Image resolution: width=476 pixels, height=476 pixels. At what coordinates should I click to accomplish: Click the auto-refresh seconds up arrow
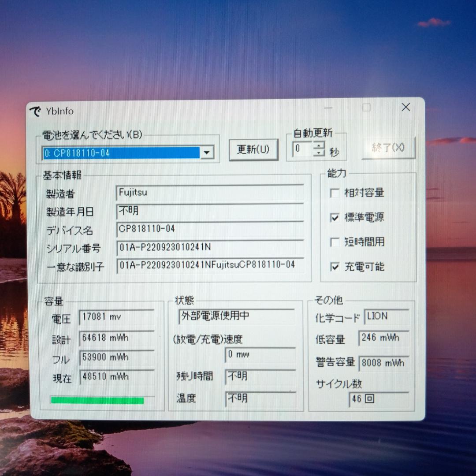click(x=318, y=146)
